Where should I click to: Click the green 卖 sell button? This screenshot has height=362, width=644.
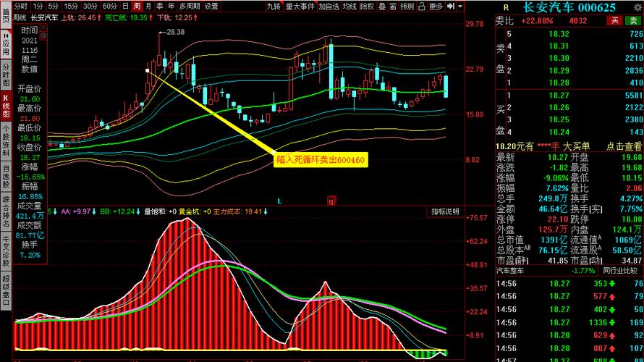coord(634,20)
